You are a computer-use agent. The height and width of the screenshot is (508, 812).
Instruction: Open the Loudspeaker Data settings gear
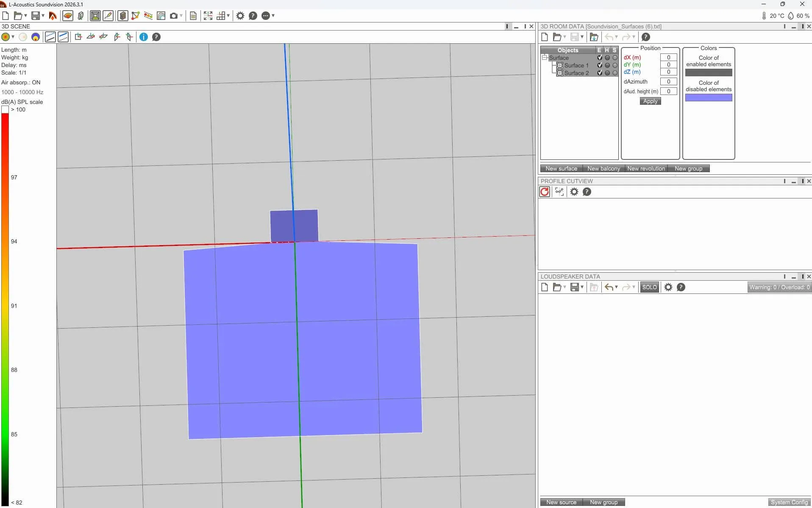[x=668, y=287]
